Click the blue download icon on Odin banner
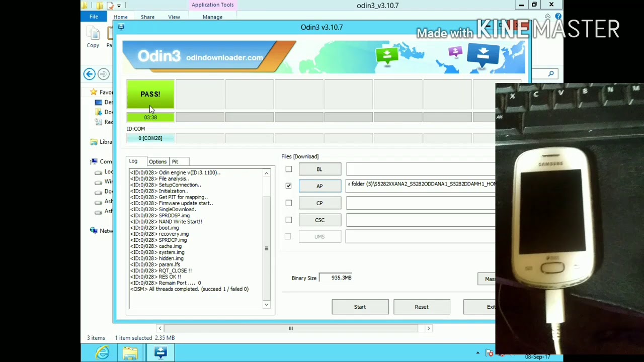 483,55
